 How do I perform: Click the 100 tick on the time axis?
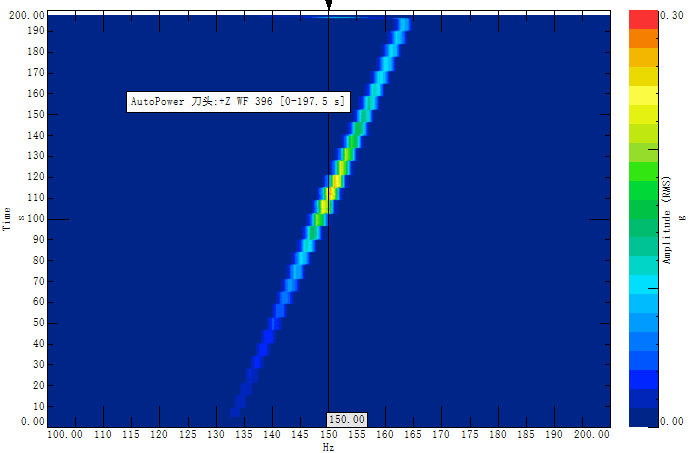tap(36, 219)
